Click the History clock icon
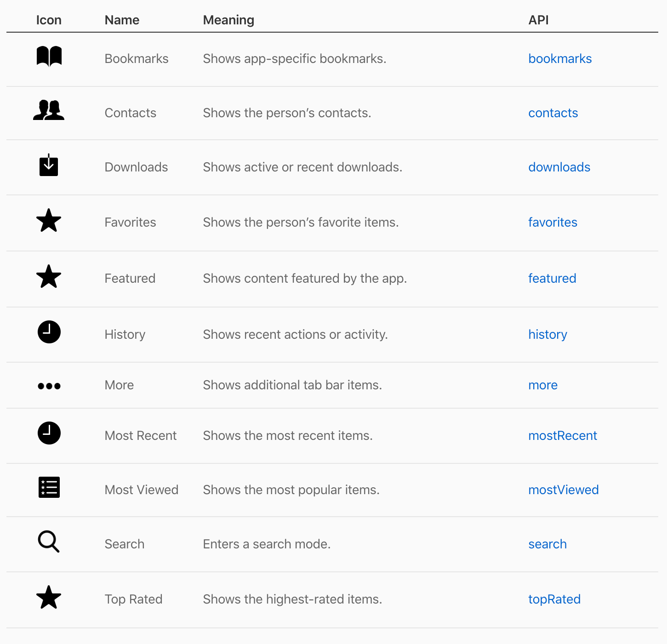This screenshot has width=667, height=644. coord(49,332)
